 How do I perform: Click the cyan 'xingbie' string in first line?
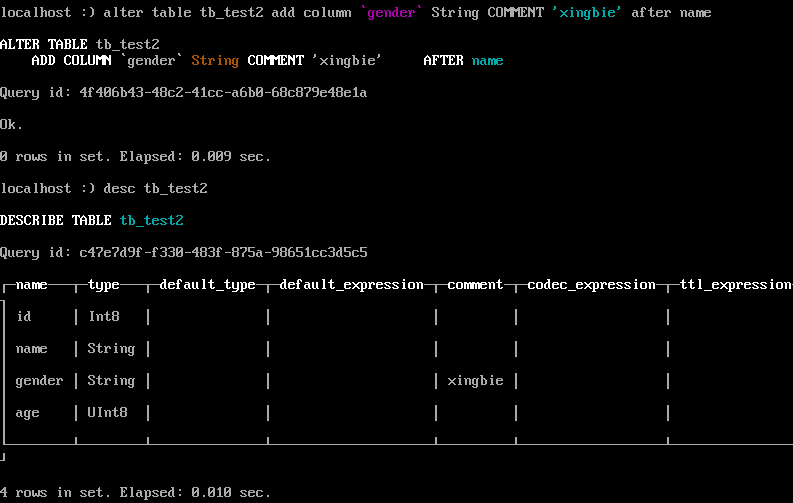587,13
